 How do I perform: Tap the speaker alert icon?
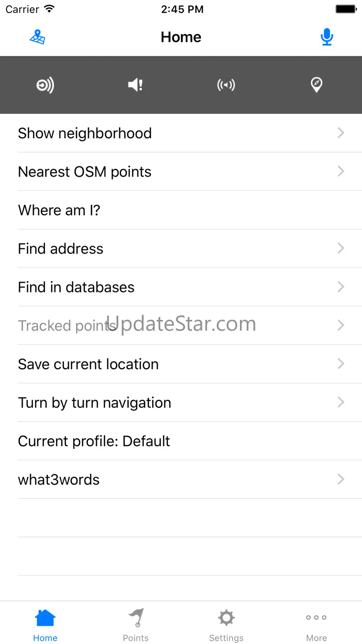(x=136, y=85)
